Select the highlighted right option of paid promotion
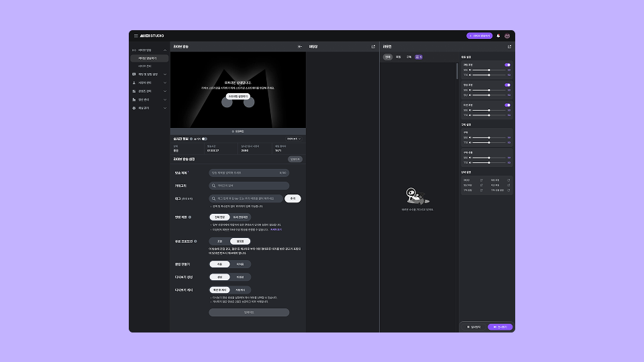 (240, 241)
